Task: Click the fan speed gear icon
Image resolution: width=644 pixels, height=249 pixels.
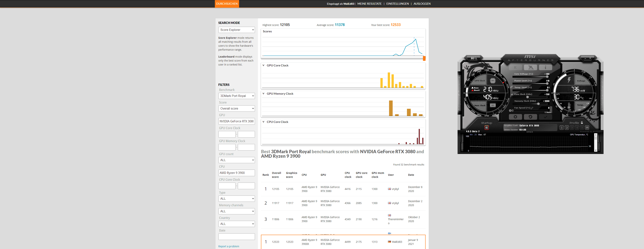Action: [510, 110]
